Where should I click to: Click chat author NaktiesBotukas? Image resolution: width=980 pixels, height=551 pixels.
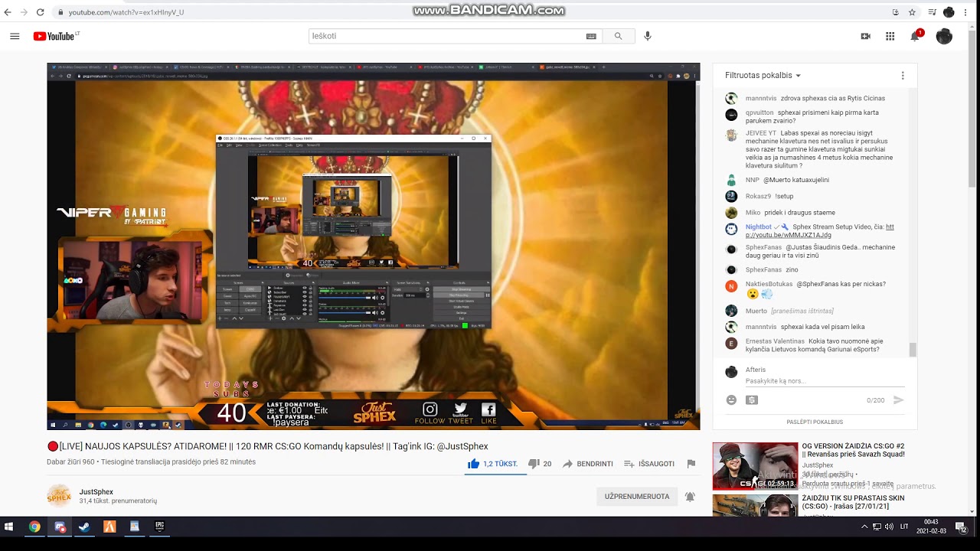pos(769,284)
